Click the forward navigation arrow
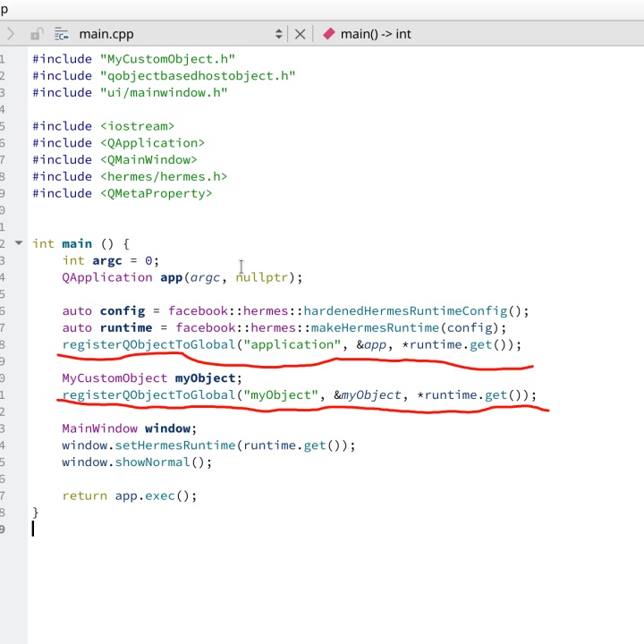644x644 pixels. (x=10, y=34)
